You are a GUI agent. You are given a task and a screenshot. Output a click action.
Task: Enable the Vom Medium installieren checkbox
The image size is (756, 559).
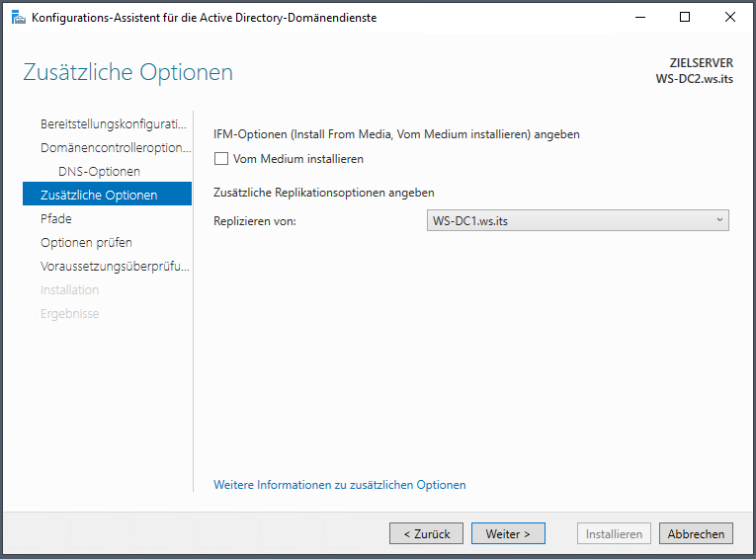[221, 159]
